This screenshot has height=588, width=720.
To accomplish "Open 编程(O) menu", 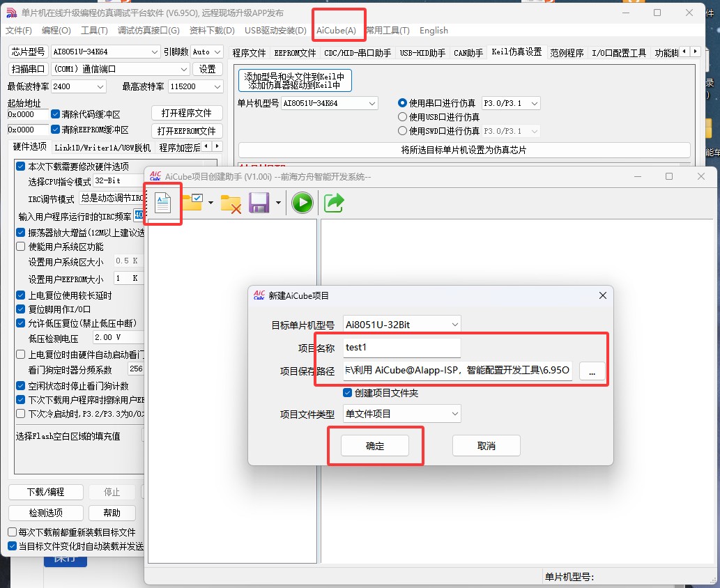I will (x=56, y=30).
